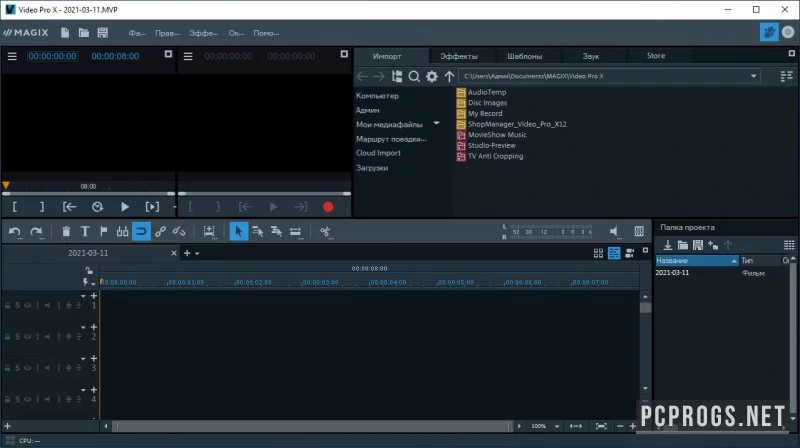This screenshot has width=800, height=448.
Task: Toggle the magnet snapping icon
Action: point(141,232)
